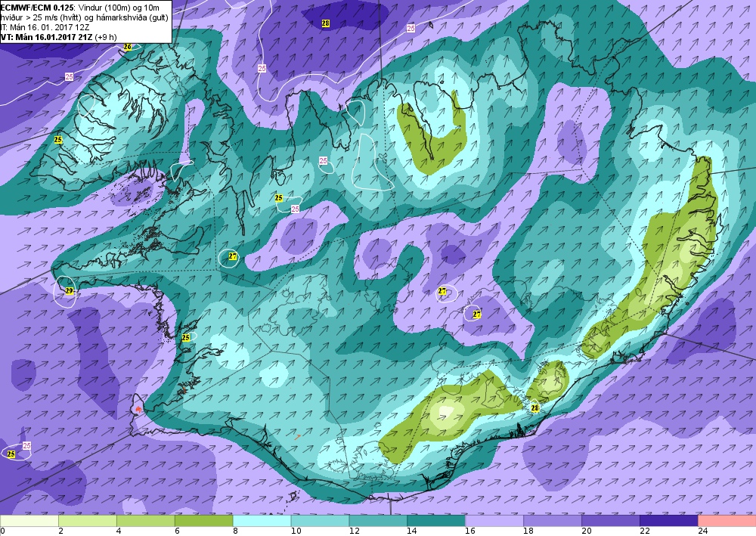The height and width of the screenshot is (536, 756).
Task: Click the green 4–6 legend swatch
Action: [x=146, y=521]
